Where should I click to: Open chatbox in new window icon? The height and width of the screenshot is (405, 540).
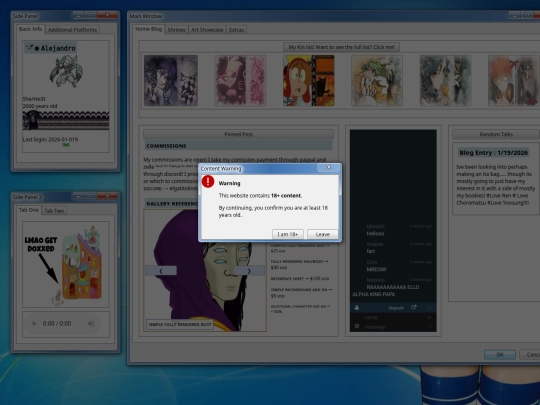(414, 308)
